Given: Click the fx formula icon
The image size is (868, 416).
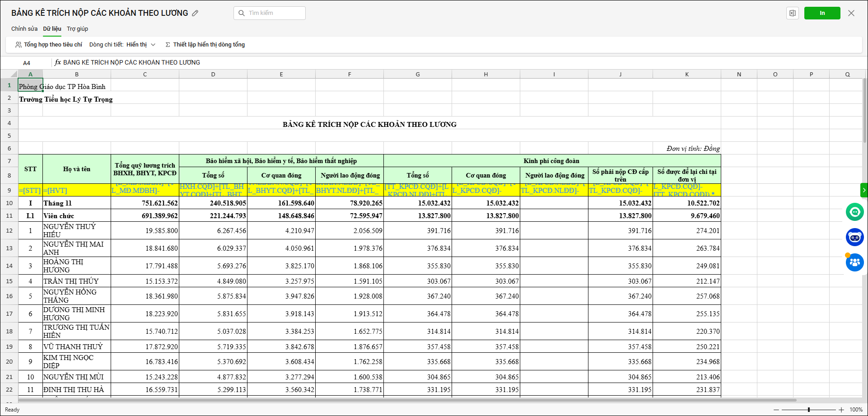Looking at the screenshot, I should pyautogui.click(x=58, y=62).
